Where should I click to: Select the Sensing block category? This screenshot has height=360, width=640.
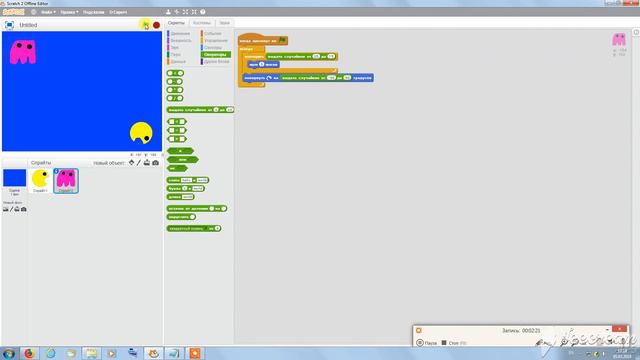click(x=212, y=47)
